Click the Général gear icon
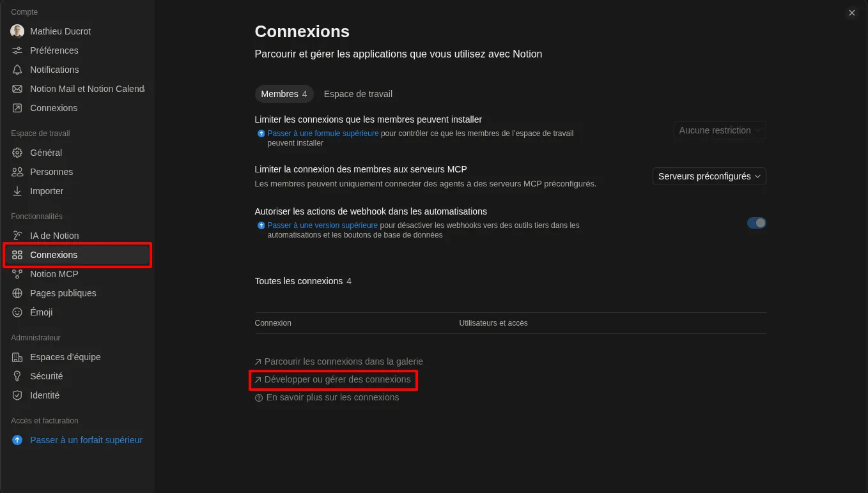This screenshot has height=493, width=868. (x=17, y=153)
